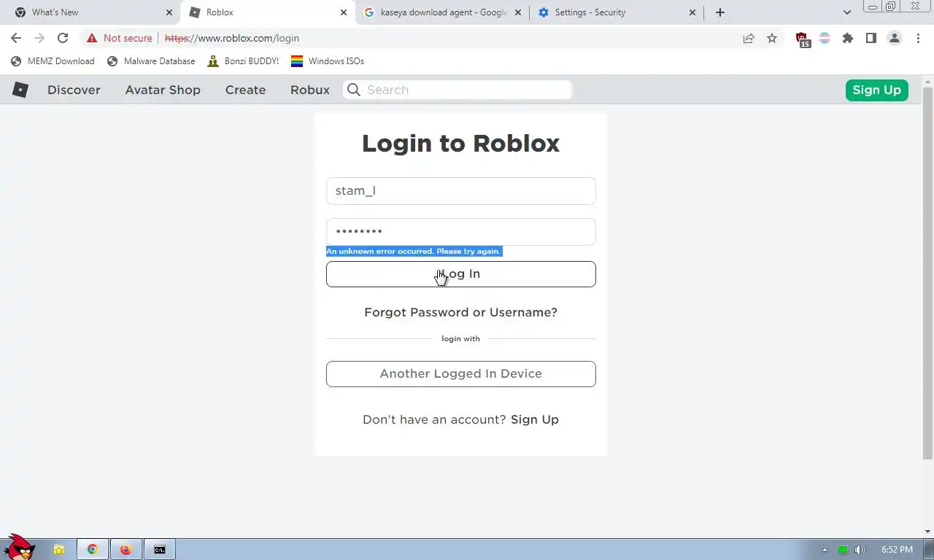The image size is (934, 560).
Task: Click the green Sign Up button
Action: pyautogui.click(x=876, y=90)
